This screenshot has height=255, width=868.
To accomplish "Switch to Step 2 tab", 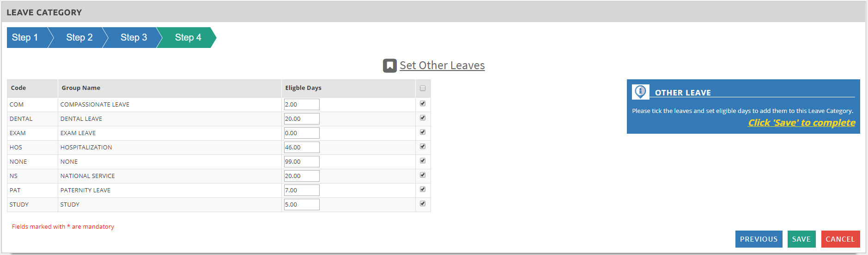I will pyautogui.click(x=79, y=37).
